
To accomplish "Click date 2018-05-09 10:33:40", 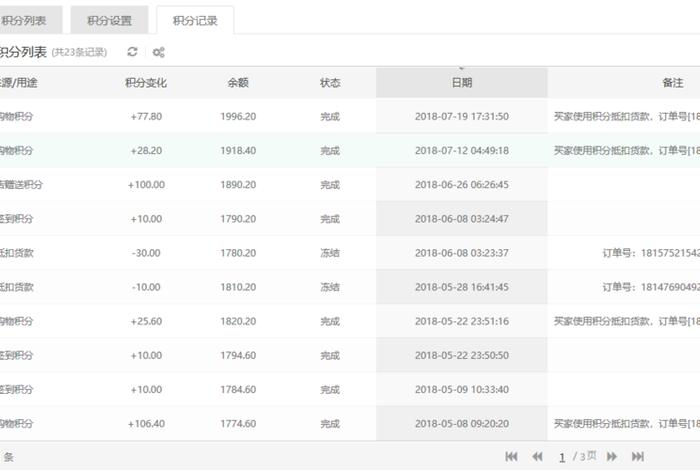I will [x=462, y=390].
